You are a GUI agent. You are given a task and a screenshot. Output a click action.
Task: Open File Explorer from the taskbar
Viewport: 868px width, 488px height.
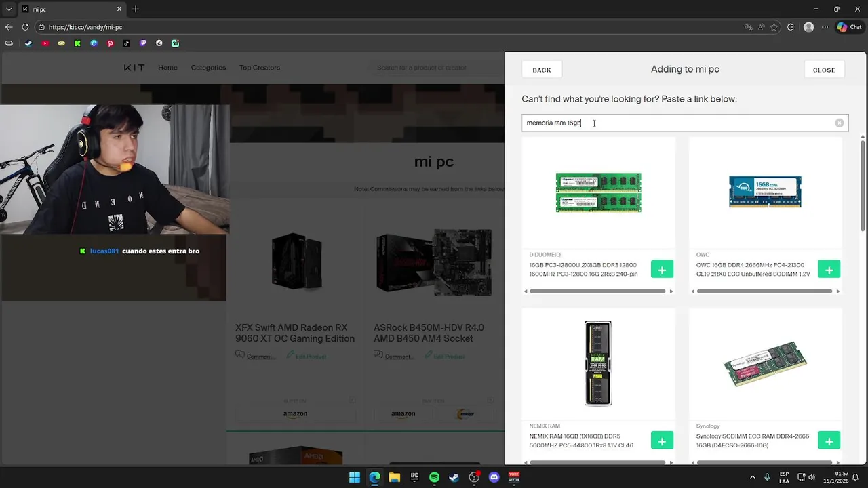(x=395, y=477)
